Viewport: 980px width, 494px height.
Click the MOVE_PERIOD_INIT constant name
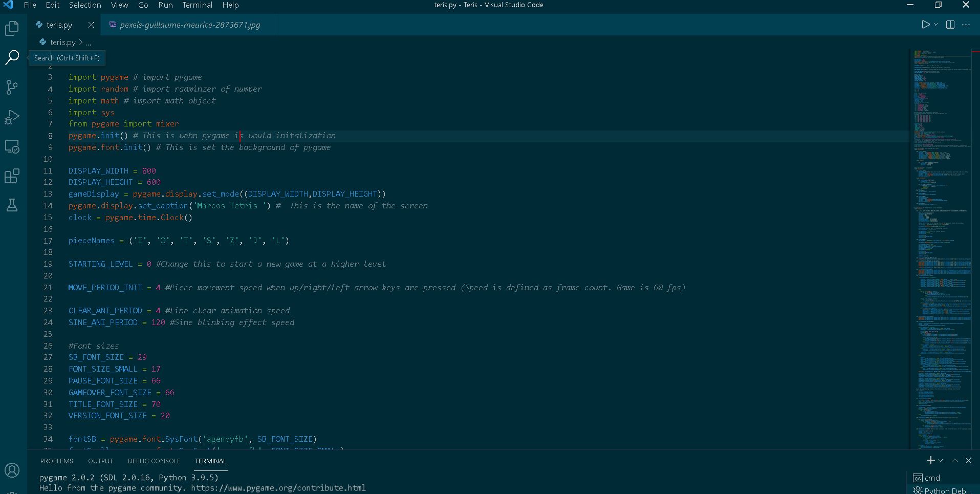click(105, 288)
